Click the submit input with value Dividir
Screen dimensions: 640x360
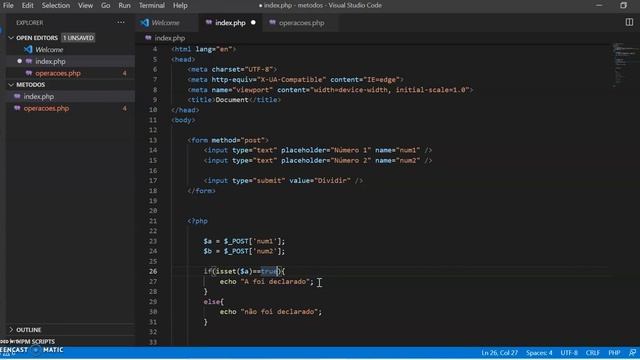pos(283,181)
